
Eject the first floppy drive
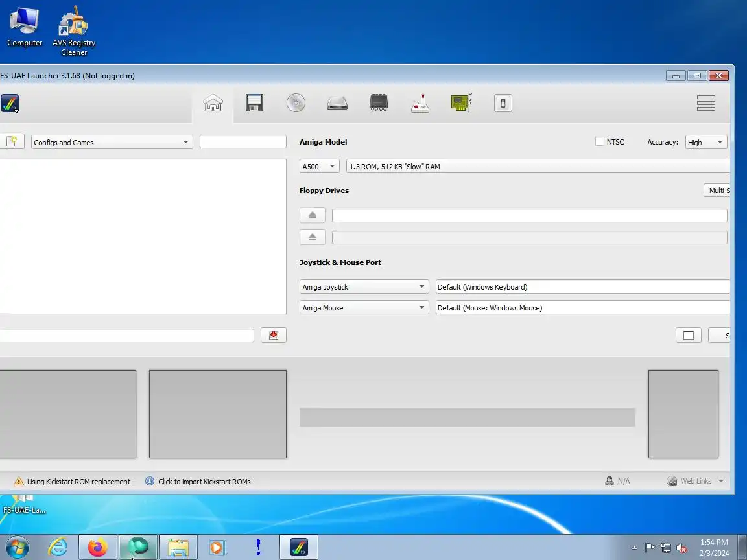point(313,215)
